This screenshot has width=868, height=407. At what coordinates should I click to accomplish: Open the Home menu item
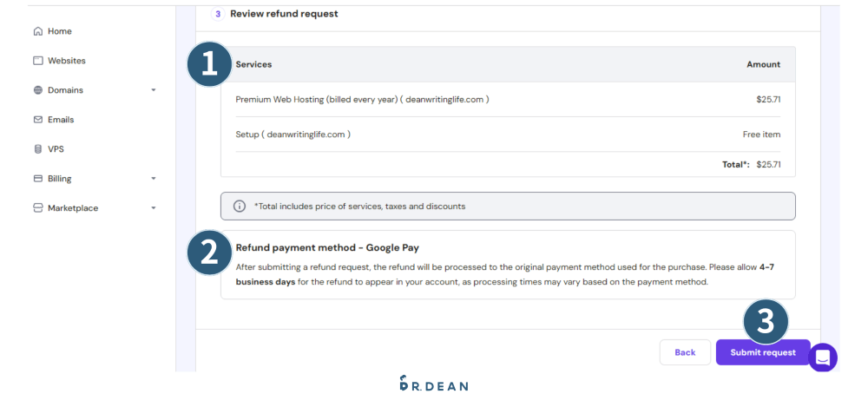[x=60, y=31]
